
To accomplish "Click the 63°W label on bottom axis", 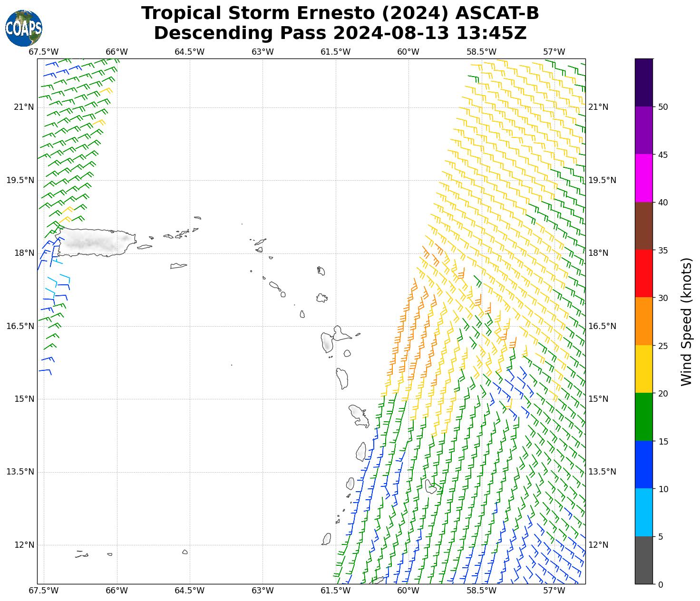I will click(x=262, y=591).
